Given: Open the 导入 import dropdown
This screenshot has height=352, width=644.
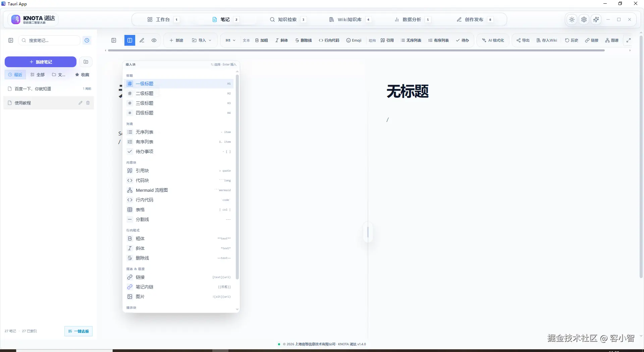Looking at the screenshot, I should click(x=202, y=40).
